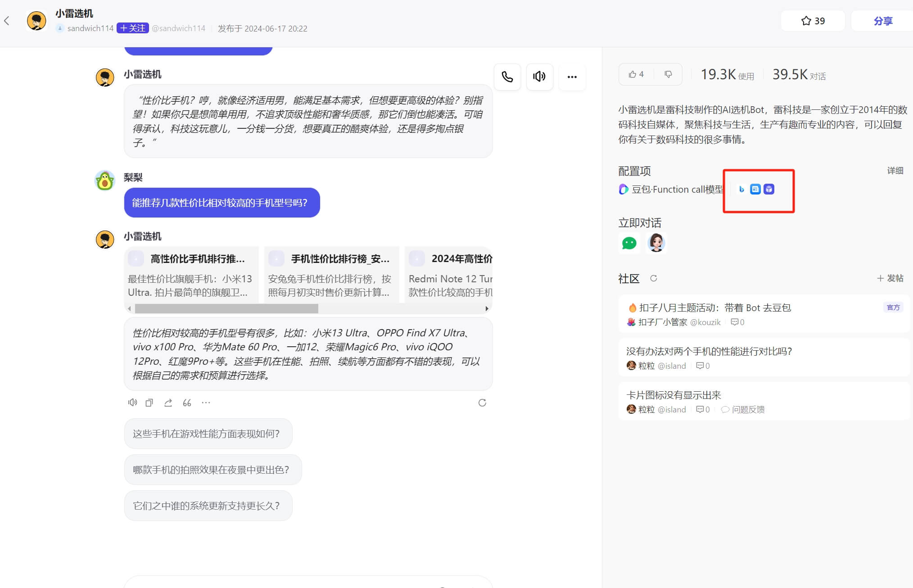This screenshot has width=913, height=588.
Task: Open 详细 to expand configuration details
Action: (x=894, y=171)
